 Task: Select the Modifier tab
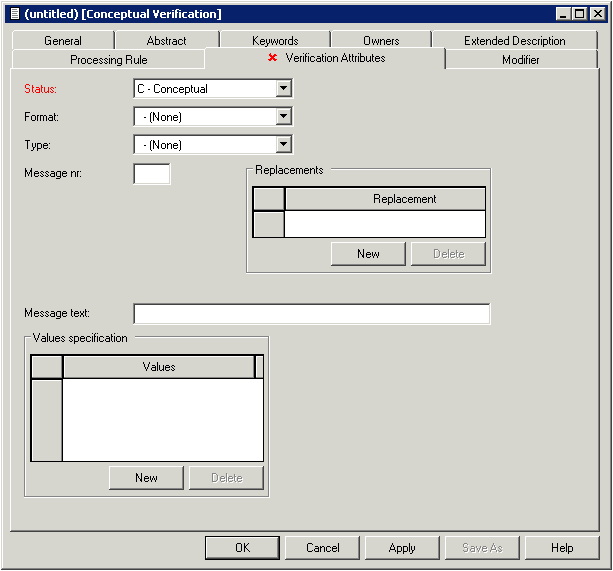coord(520,60)
